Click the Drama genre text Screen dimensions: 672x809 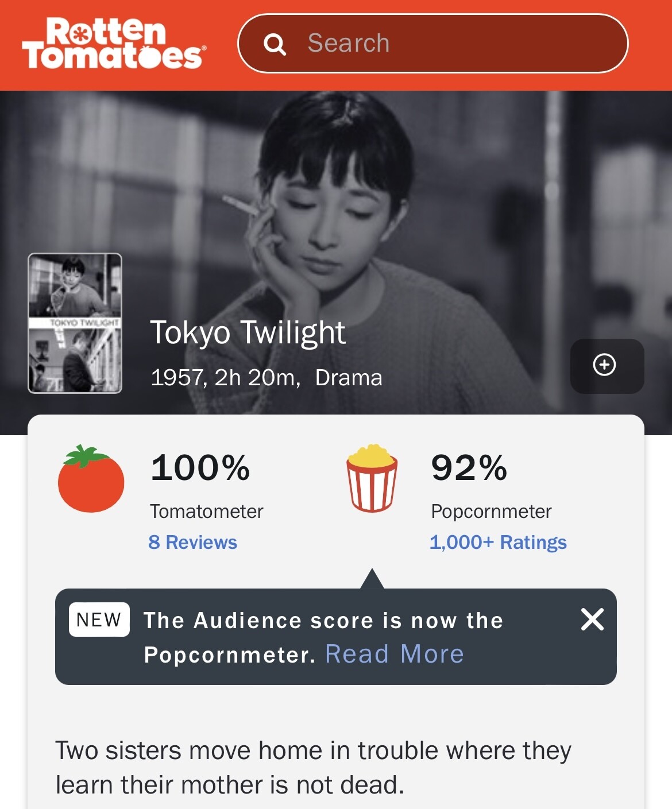[x=349, y=378]
